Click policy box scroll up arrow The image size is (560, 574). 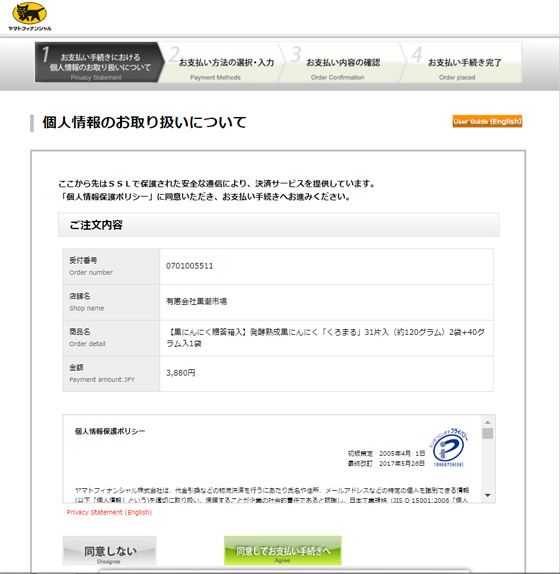point(488,422)
